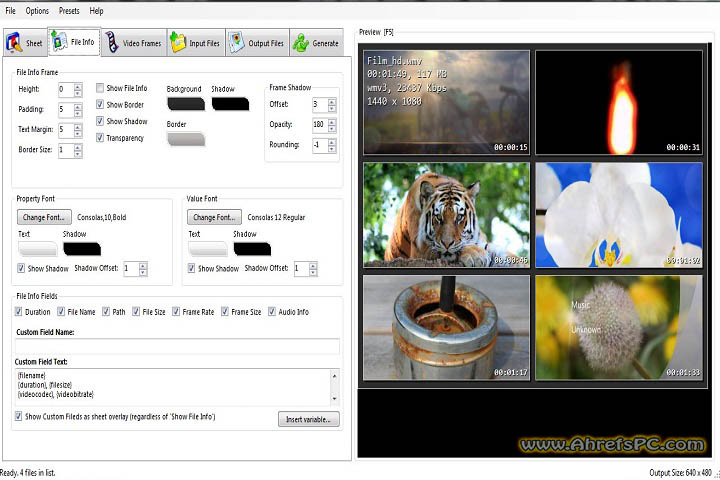
Task: Toggle Value Font Show Shadow checkbox
Action: pyautogui.click(x=191, y=268)
